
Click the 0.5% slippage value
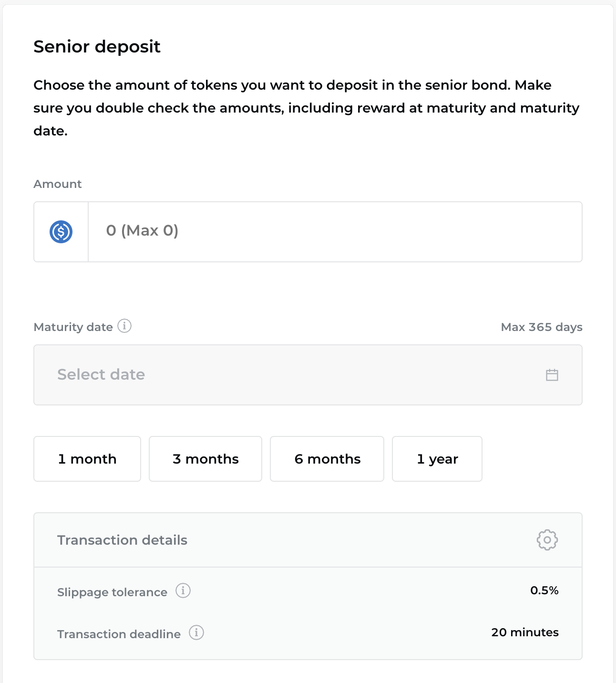[x=544, y=590]
